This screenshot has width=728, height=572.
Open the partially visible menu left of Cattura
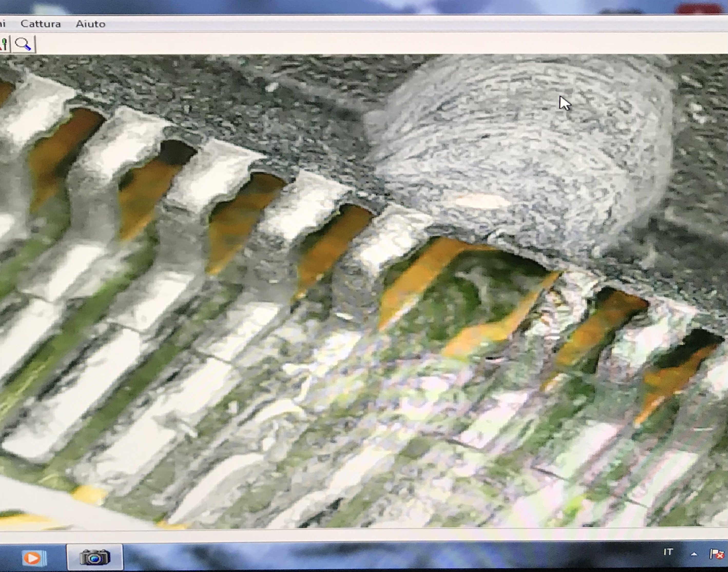3,24
